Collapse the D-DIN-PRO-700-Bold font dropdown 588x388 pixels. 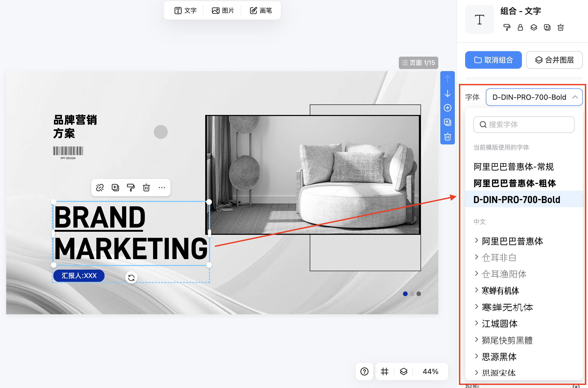575,97
